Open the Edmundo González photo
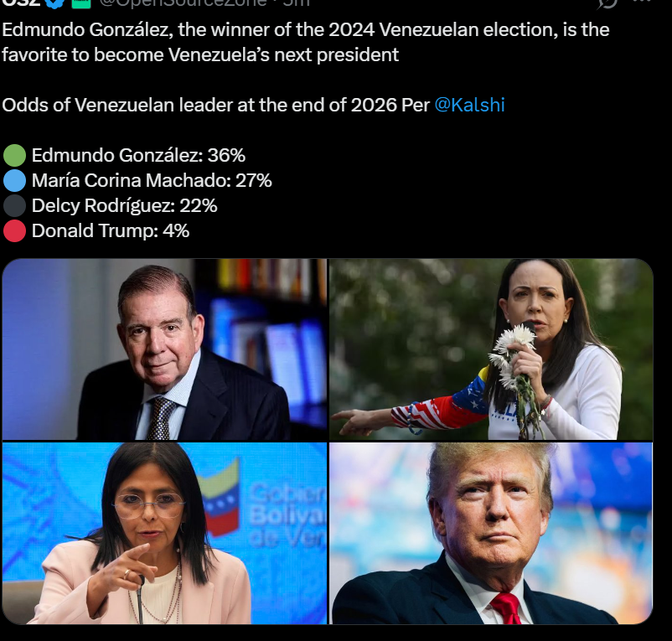This screenshot has width=672, height=641. coord(164,349)
